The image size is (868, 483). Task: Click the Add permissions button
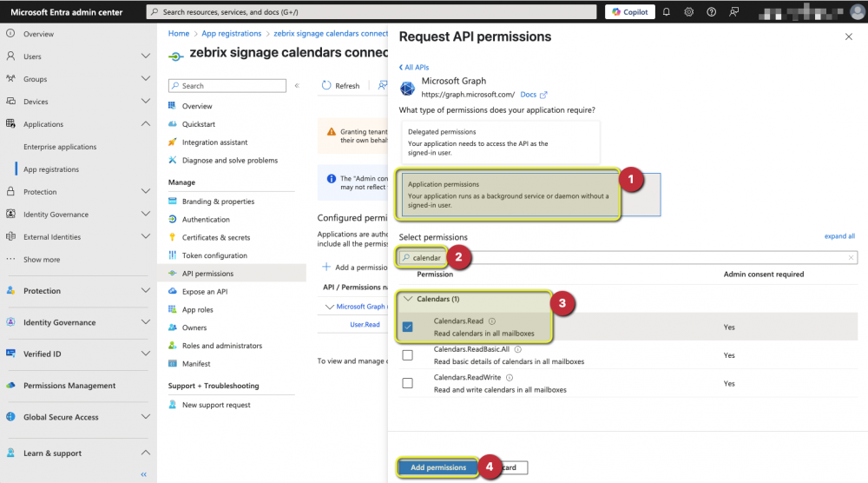pos(437,467)
